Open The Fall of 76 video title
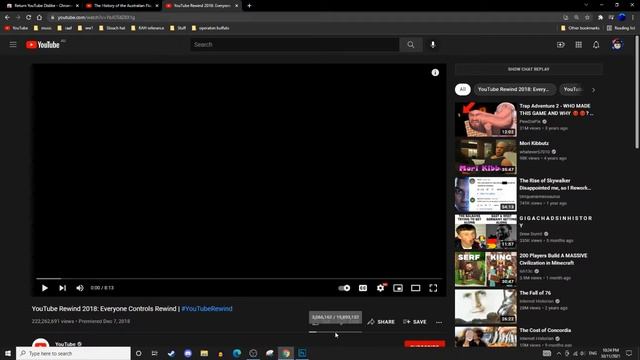640x360 pixels. [535, 293]
